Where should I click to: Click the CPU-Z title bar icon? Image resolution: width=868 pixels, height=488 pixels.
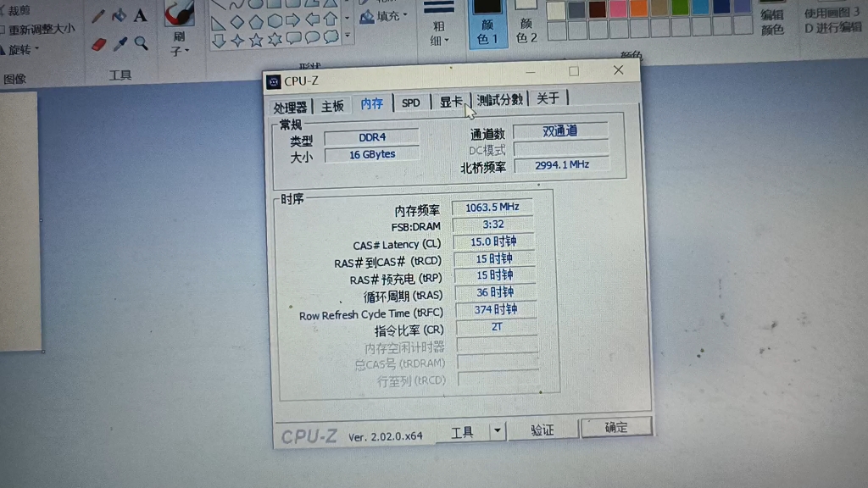(x=274, y=82)
